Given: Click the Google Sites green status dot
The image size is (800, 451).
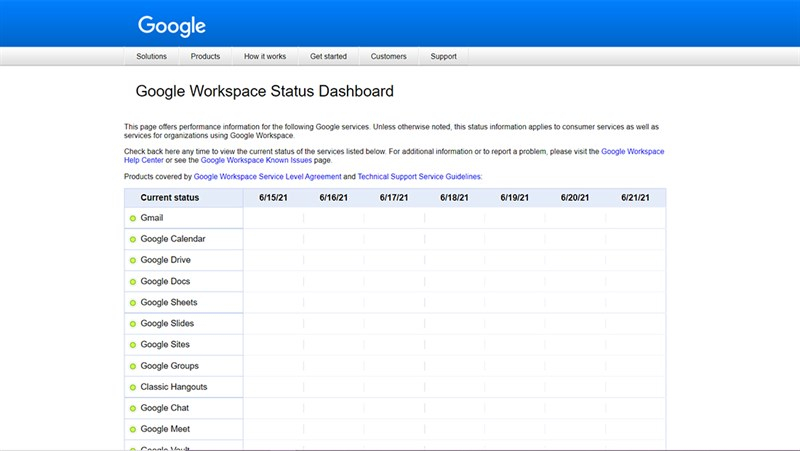Looking at the screenshot, I should tap(133, 345).
